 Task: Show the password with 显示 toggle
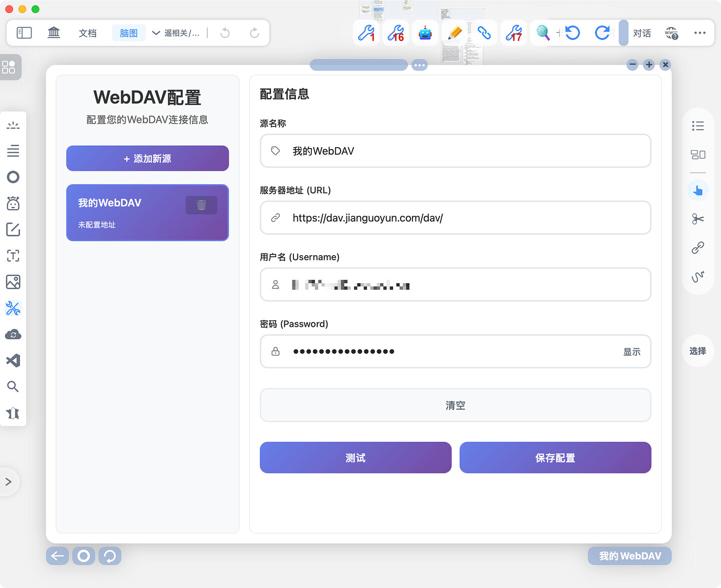click(631, 352)
